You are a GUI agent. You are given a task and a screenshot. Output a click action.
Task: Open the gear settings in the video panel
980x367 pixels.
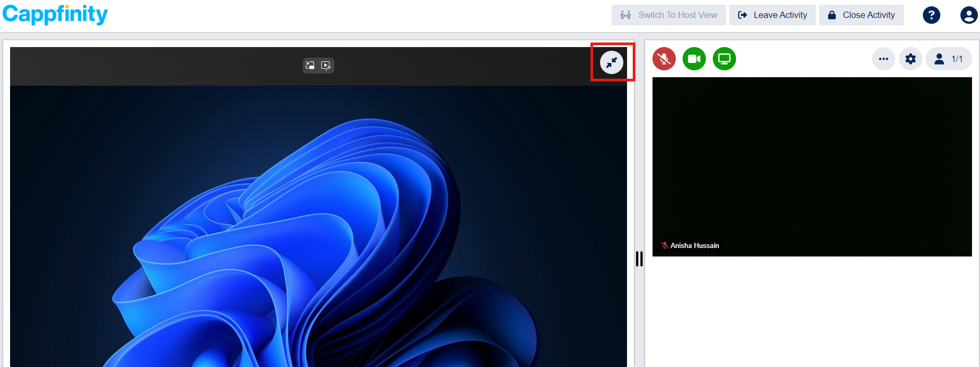point(911,59)
